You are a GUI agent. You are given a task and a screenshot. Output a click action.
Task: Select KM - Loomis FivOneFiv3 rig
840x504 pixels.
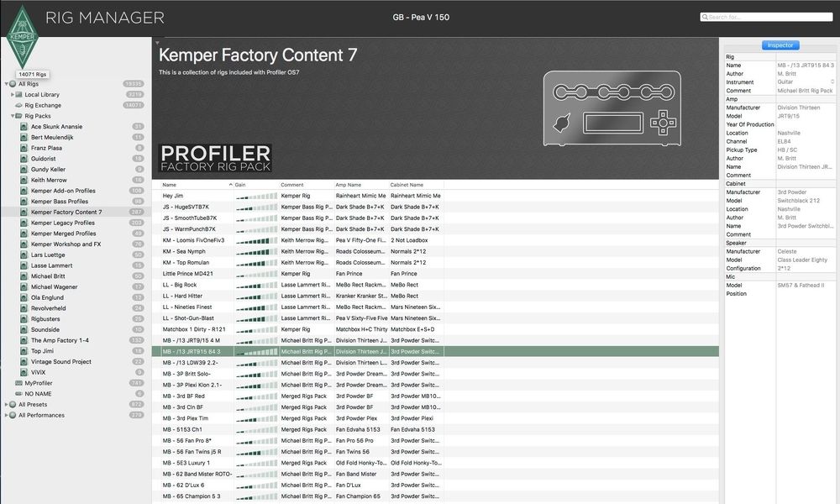click(435, 240)
